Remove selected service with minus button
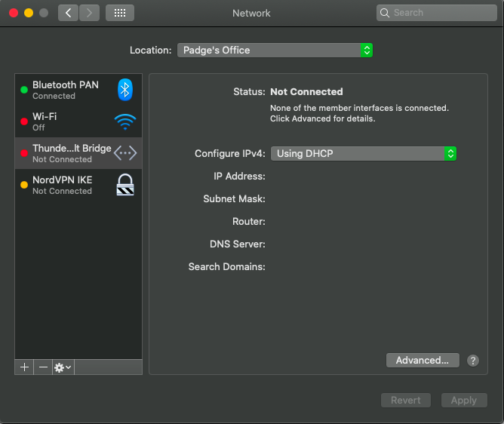The width and height of the screenshot is (504, 424). point(43,367)
